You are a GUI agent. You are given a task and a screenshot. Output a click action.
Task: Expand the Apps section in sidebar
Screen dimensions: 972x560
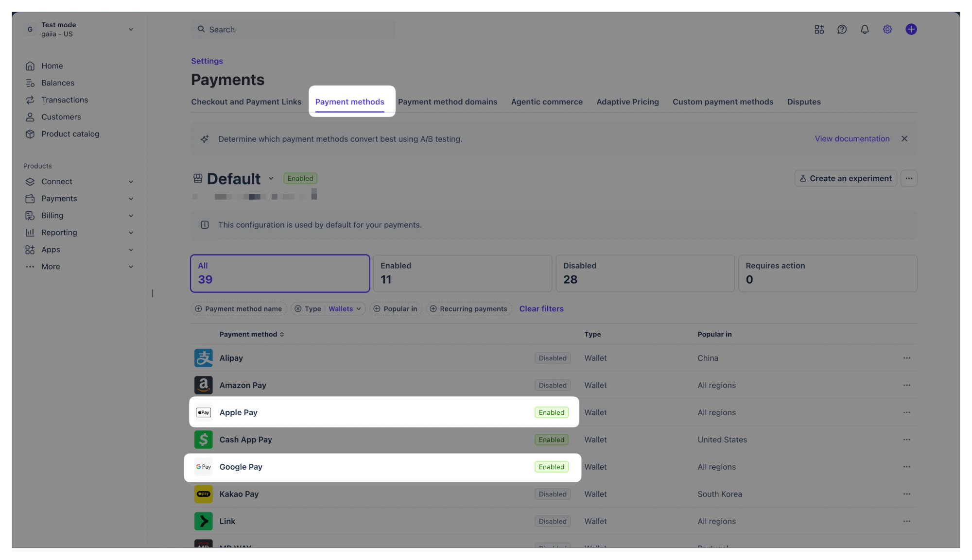point(131,250)
